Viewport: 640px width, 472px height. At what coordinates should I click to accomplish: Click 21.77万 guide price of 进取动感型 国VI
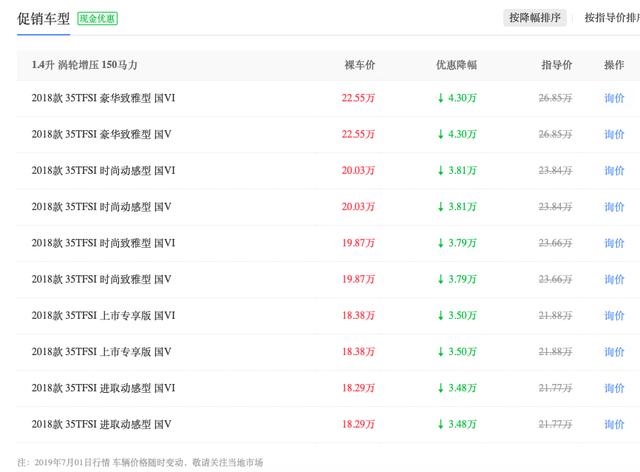(556, 388)
